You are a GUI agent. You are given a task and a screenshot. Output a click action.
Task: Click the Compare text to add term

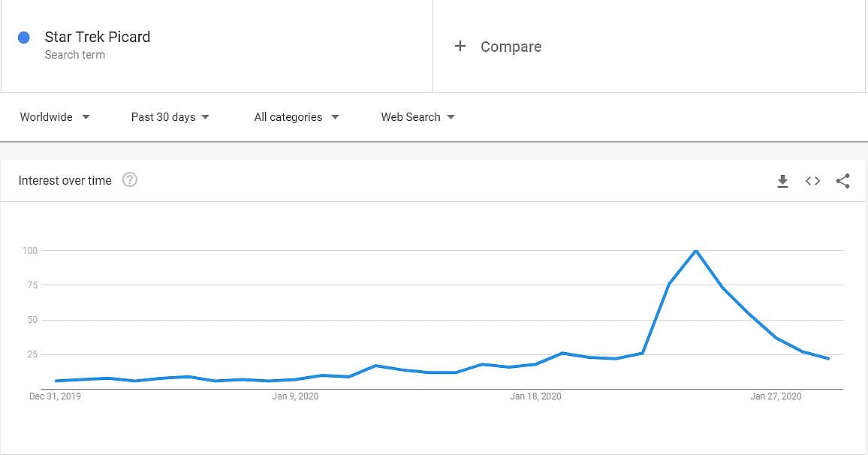coord(511,47)
